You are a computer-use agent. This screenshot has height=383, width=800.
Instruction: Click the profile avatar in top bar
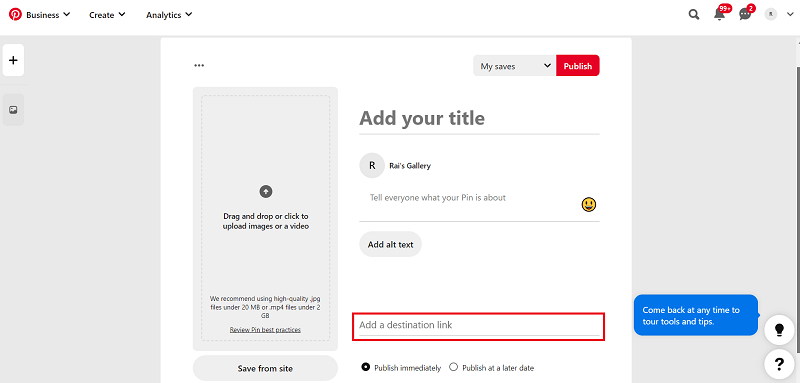click(770, 15)
